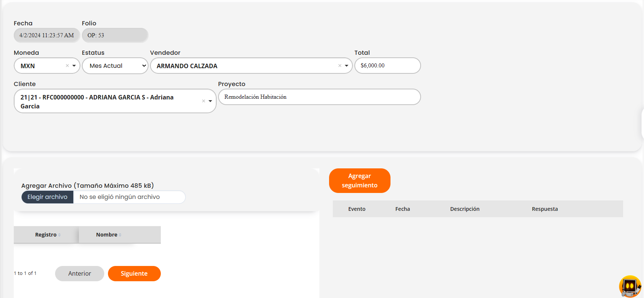The height and width of the screenshot is (298, 644).
Task: Clear the MXN currency selection
Action: point(67,66)
